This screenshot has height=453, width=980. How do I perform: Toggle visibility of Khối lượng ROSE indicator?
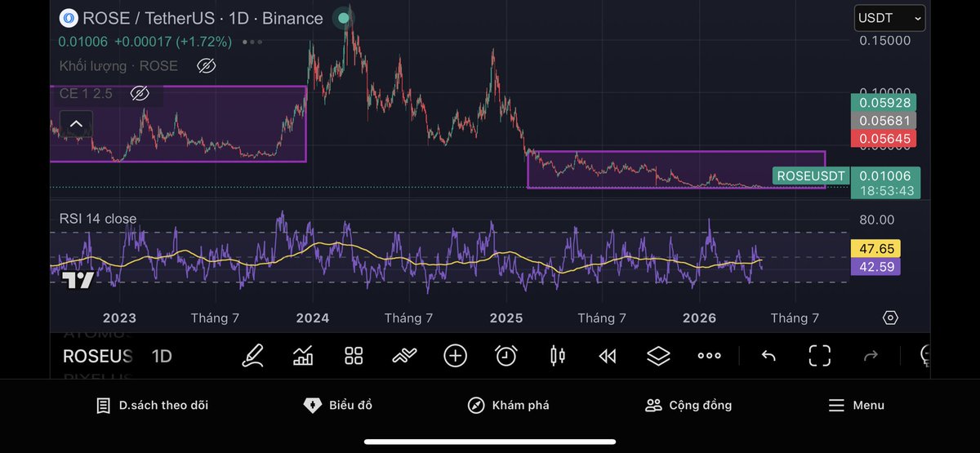pyautogui.click(x=206, y=66)
